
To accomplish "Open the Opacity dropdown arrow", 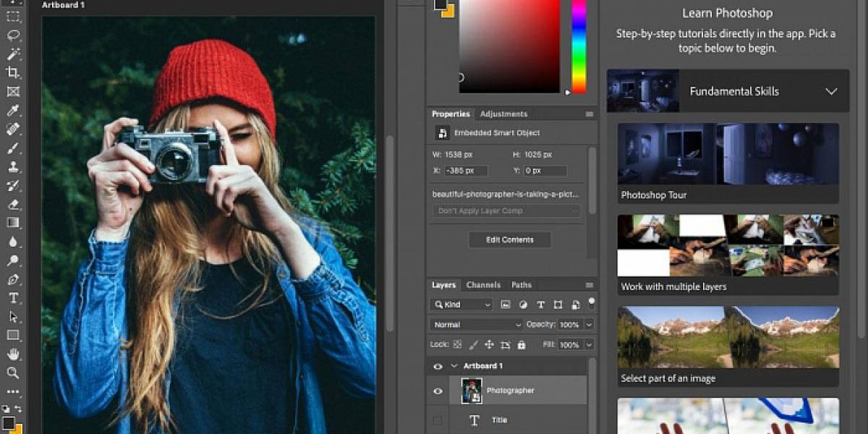I will coord(589,325).
